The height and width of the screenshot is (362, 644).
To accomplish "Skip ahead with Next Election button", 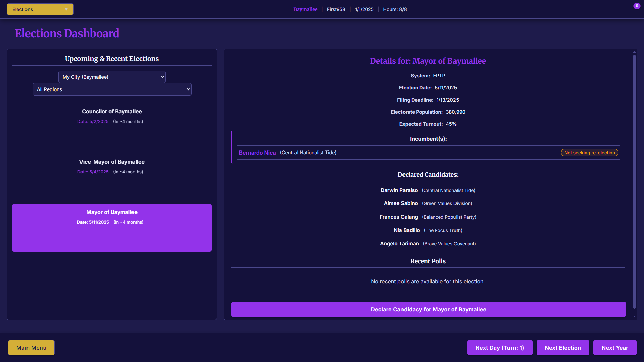I will (x=562, y=348).
